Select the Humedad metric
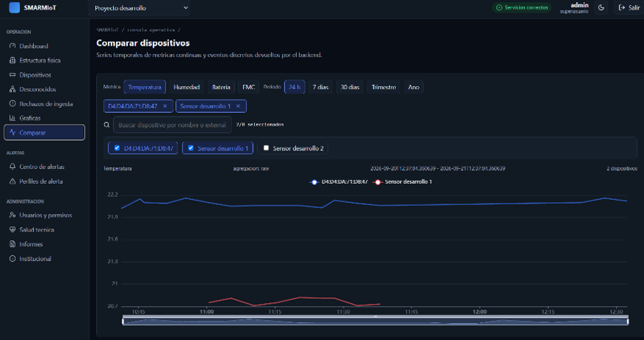 click(186, 87)
